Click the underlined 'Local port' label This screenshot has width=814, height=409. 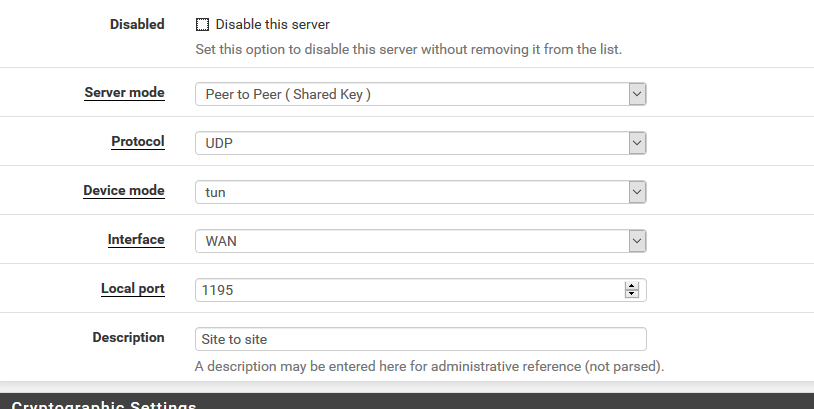click(133, 288)
